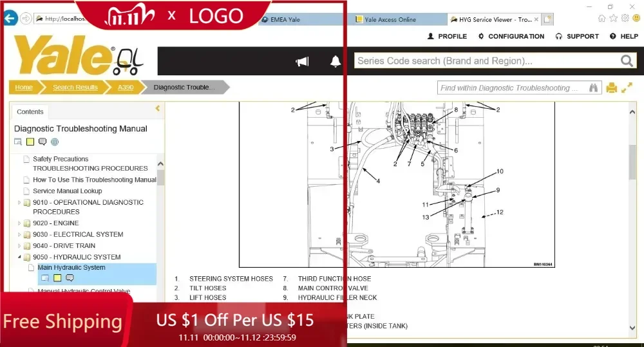Click the yellow note icon under manual title
This screenshot has height=347, width=644.
tap(30, 142)
